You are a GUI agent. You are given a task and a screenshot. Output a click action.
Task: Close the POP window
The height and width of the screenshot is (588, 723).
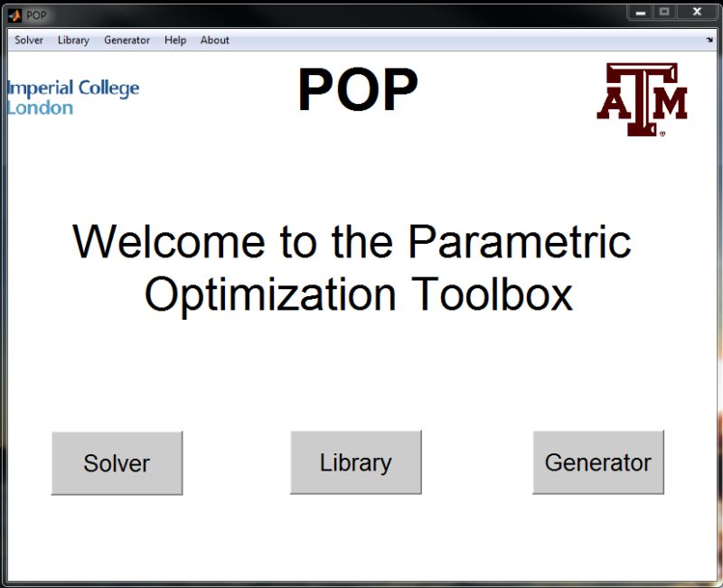click(x=696, y=12)
